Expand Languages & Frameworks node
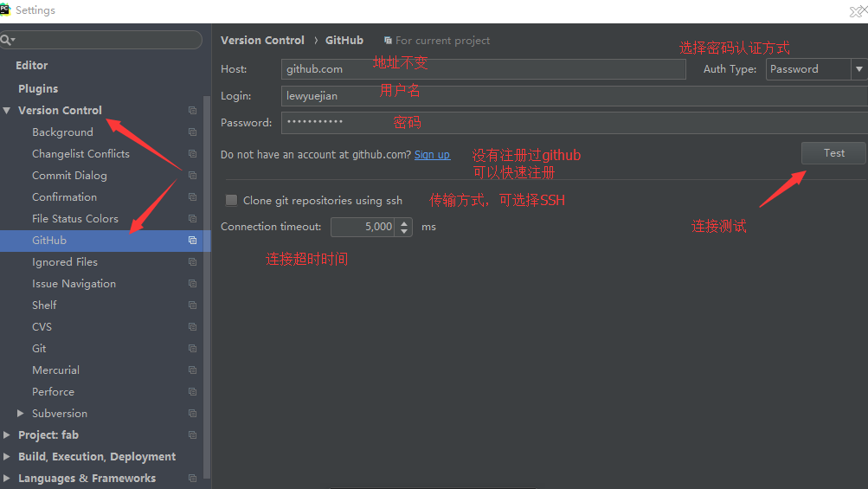868x489 pixels. (x=7, y=478)
